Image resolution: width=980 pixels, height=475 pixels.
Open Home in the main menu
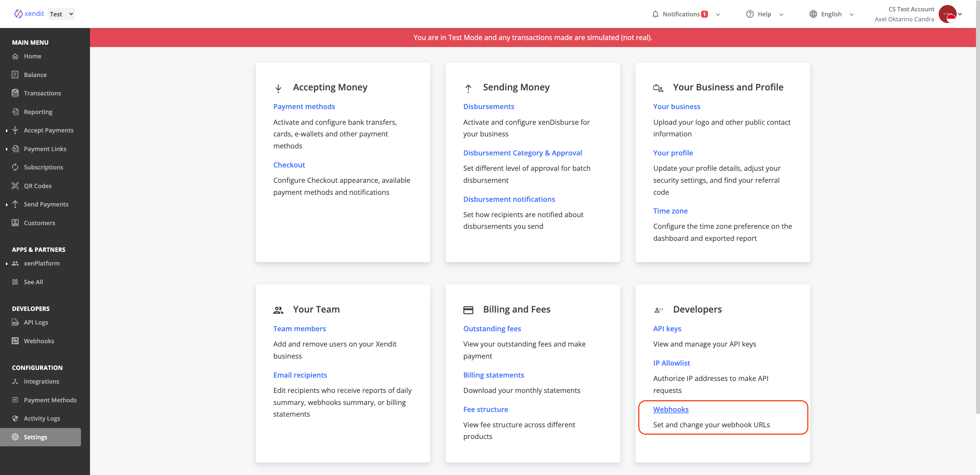(32, 56)
